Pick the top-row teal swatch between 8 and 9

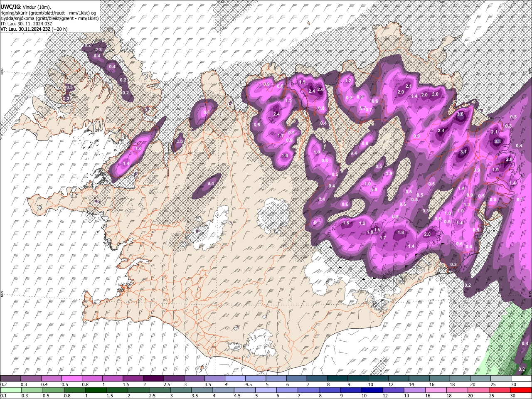337,378
